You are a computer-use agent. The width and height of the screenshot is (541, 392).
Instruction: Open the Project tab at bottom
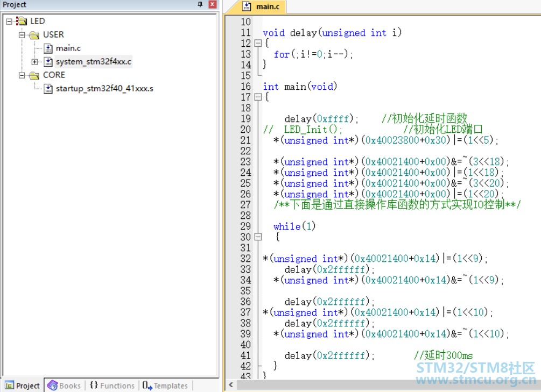tap(23, 386)
